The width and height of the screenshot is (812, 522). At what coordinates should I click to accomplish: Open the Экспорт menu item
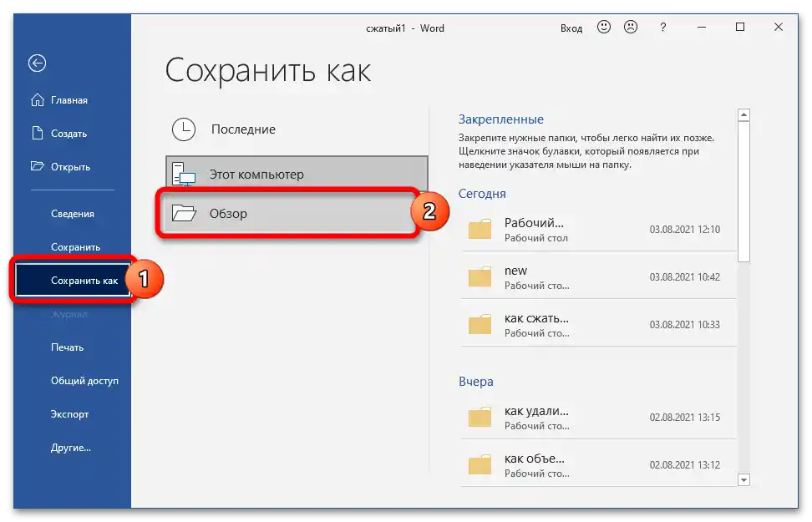(x=69, y=414)
